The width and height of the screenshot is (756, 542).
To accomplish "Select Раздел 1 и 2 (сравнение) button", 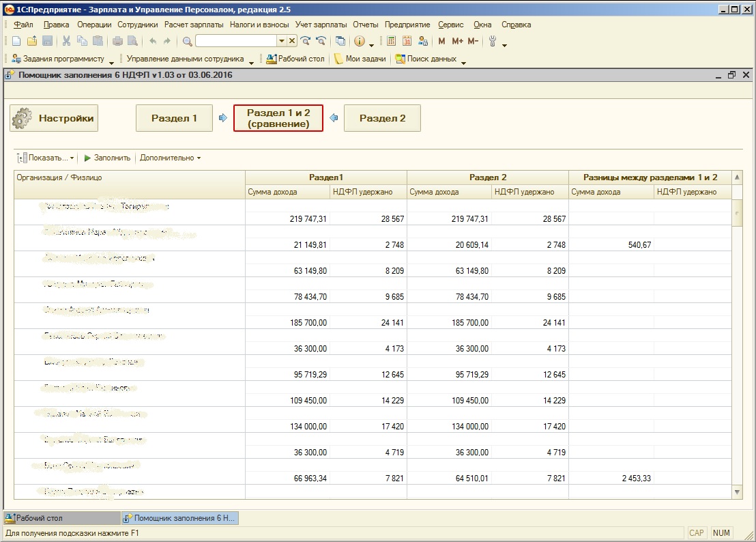I will coord(278,118).
